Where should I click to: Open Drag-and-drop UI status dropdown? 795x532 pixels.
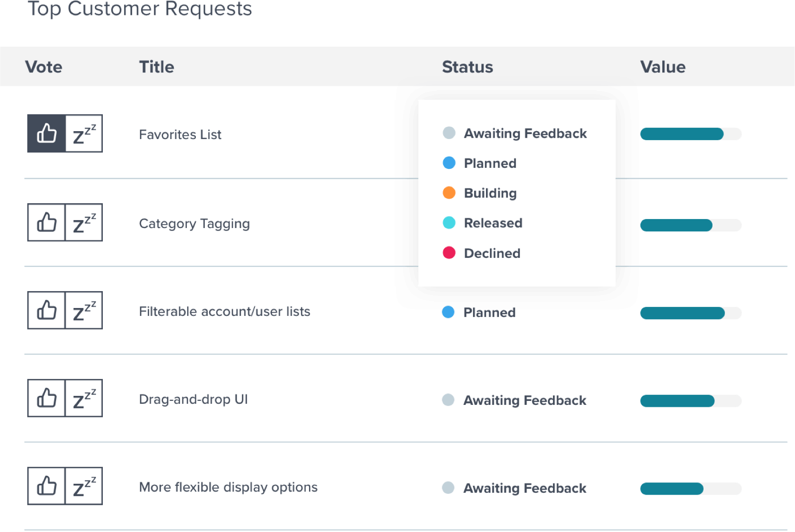point(514,400)
